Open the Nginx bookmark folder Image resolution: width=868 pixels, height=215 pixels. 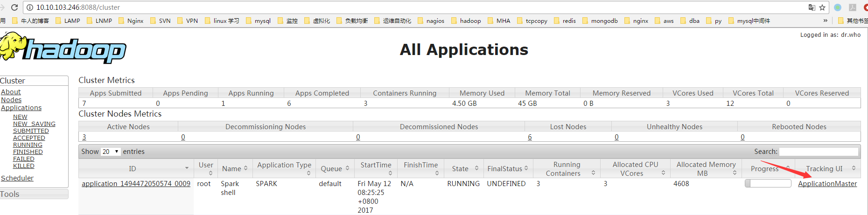(x=131, y=21)
